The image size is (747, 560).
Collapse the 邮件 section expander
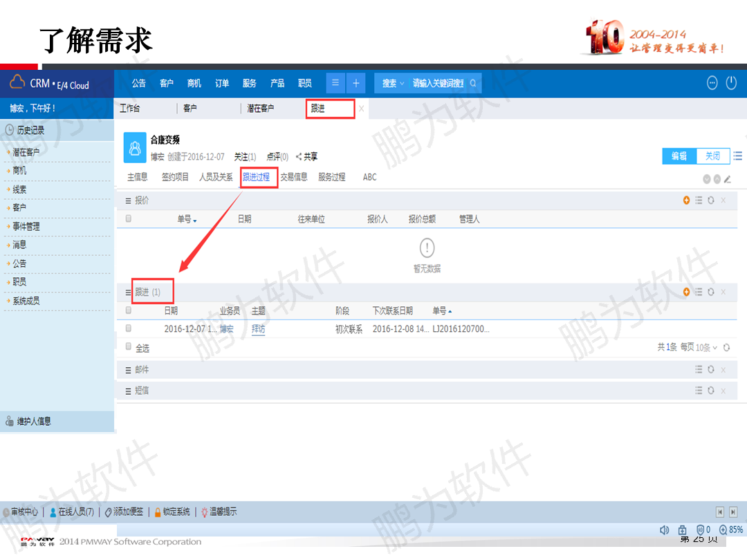(x=128, y=370)
